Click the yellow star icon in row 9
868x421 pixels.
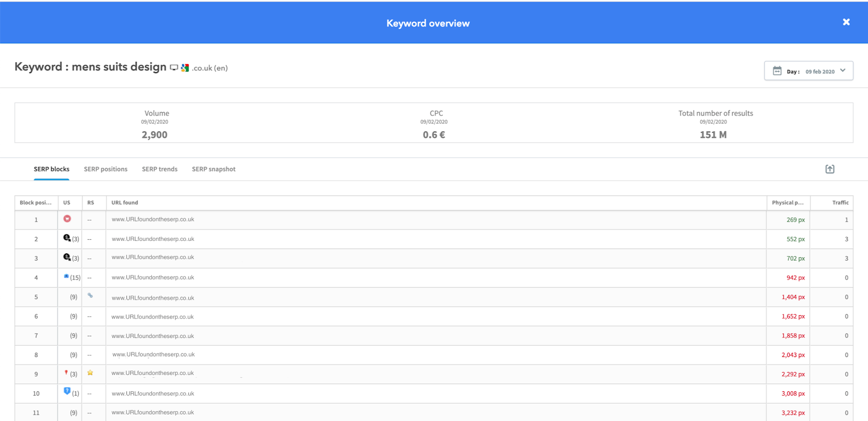point(90,373)
